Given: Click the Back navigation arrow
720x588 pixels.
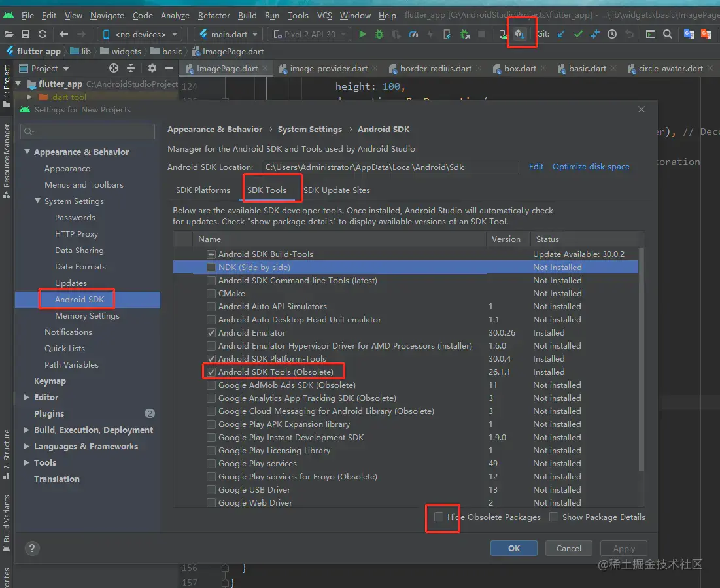Looking at the screenshot, I should 64,34.
